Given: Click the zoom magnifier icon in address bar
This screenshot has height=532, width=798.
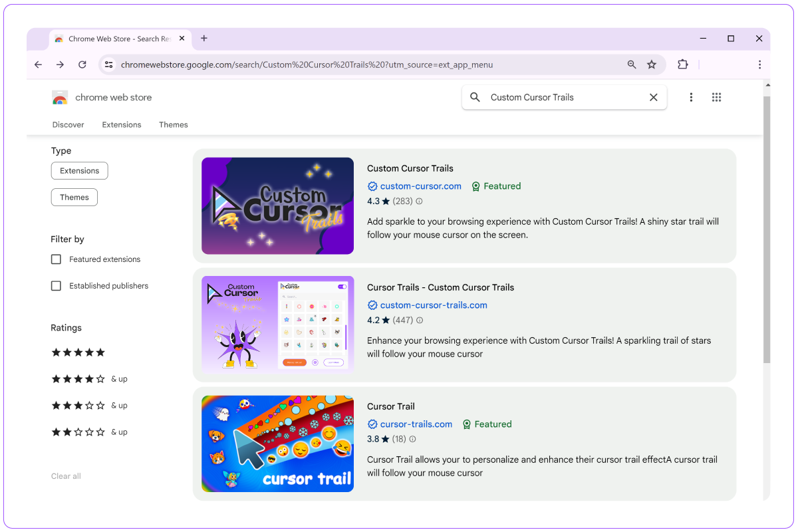Looking at the screenshot, I should click(x=632, y=65).
